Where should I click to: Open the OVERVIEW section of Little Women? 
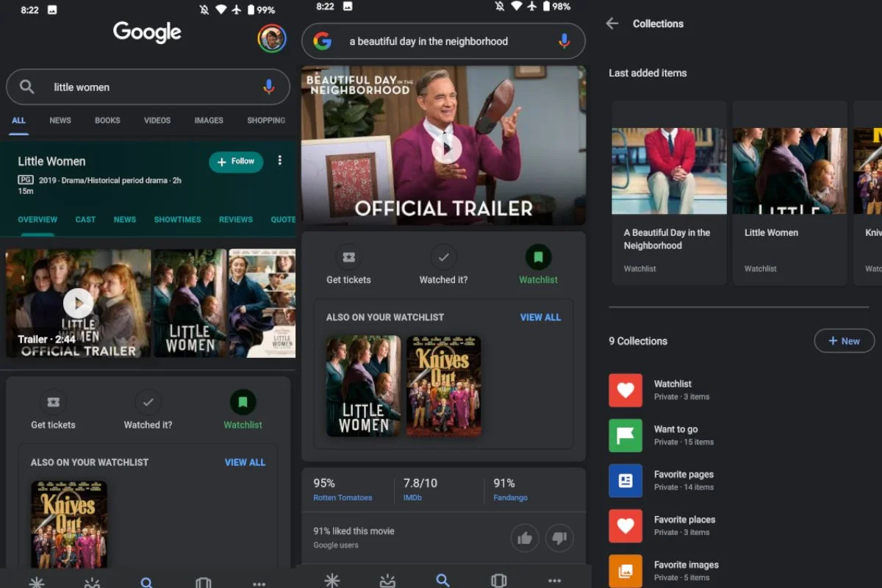(37, 220)
